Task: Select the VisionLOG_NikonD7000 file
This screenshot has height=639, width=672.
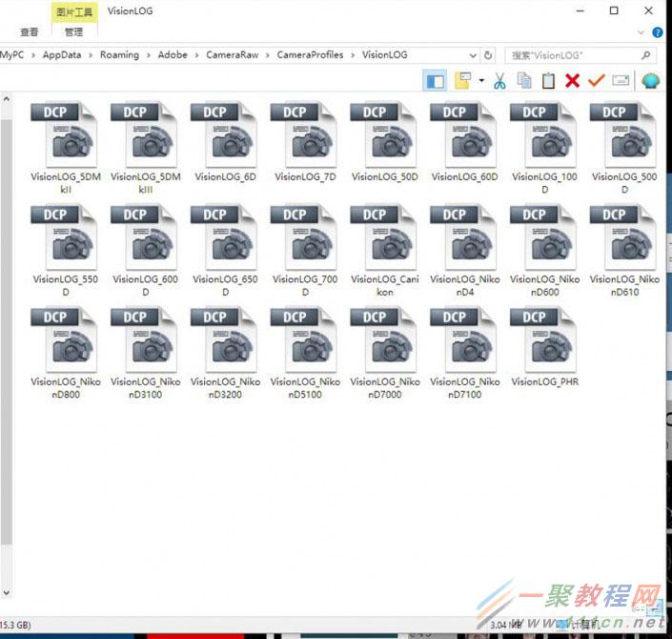Action: coord(384,354)
